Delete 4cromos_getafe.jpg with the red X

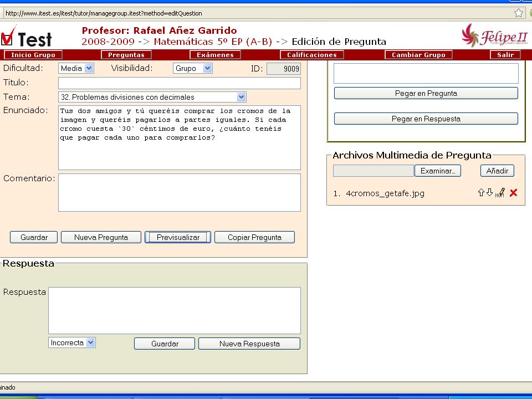coord(513,193)
